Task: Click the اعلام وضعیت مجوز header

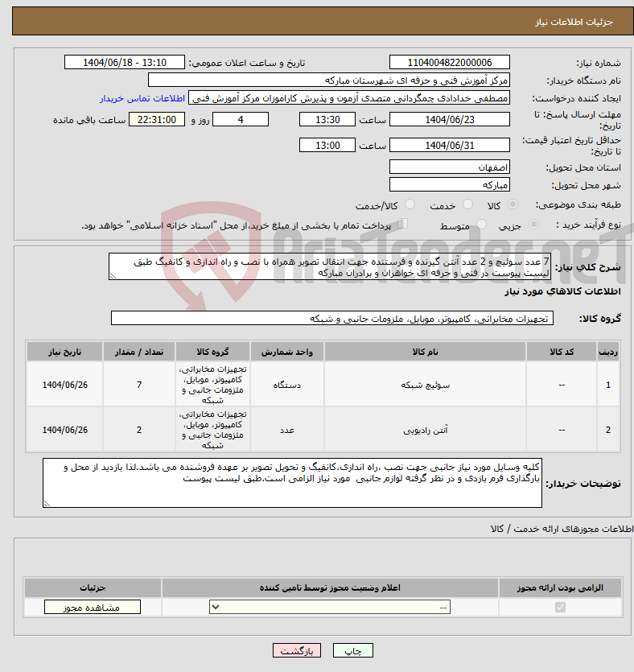Action: point(330,588)
